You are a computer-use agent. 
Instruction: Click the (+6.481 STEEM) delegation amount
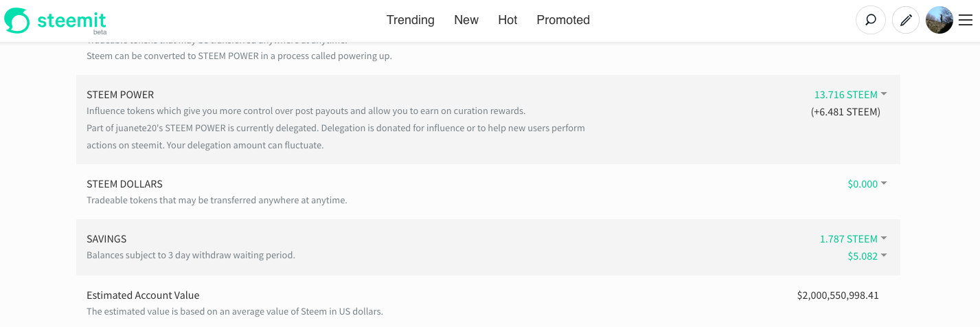tap(845, 111)
